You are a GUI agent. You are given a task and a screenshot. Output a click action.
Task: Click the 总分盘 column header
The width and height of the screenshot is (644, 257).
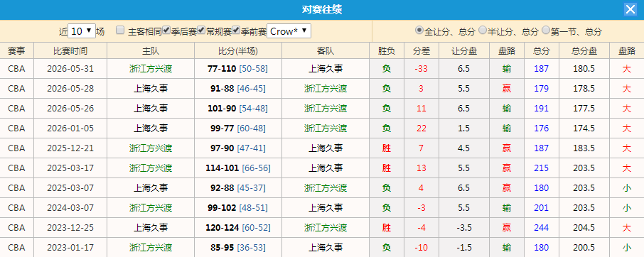point(584,50)
